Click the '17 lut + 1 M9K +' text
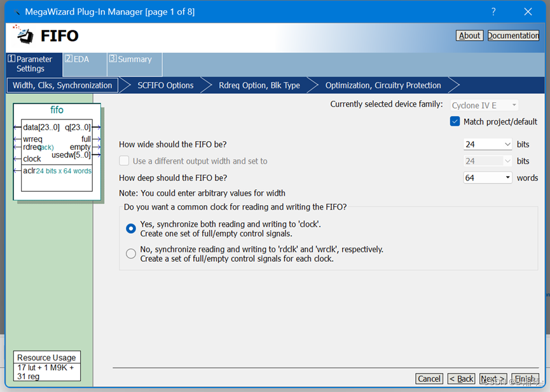The height and width of the screenshot is (392, 550). click(x=46, y=367)
